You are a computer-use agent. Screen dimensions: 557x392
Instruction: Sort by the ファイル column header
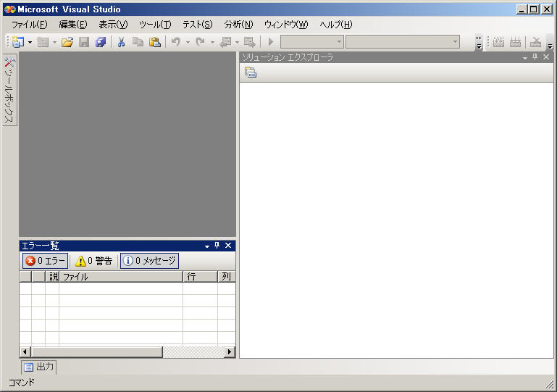(120, 277)
